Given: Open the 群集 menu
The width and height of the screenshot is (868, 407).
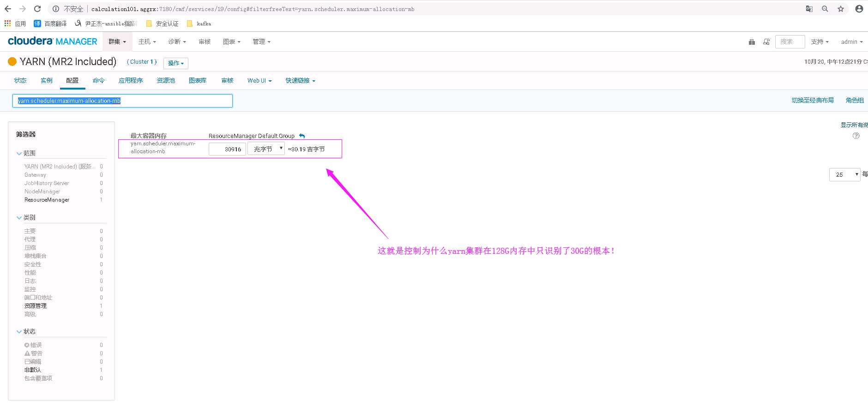Looking at the screenshot, I should [x=117, y=42].
